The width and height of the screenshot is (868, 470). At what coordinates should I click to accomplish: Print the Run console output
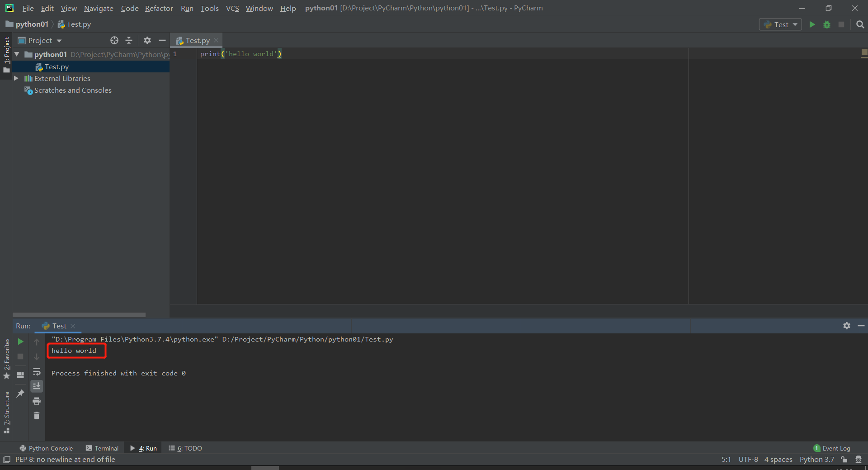pos(37,401)
